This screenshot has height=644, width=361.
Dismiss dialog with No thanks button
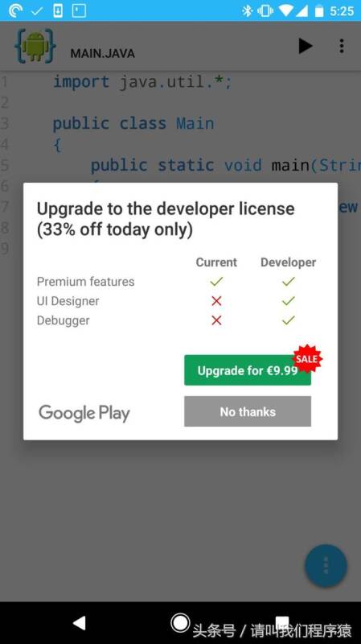248,411
